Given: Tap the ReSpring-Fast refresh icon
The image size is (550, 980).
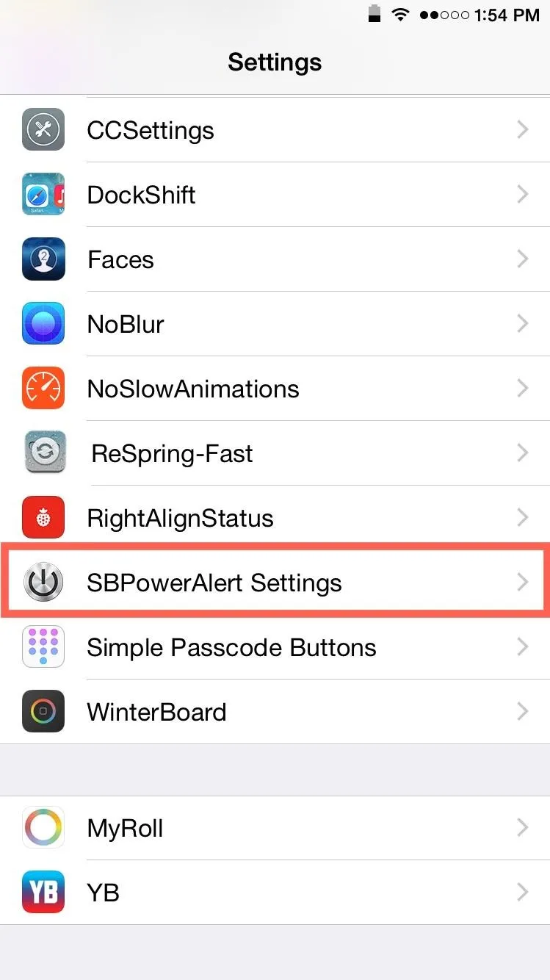Looking at the screenshot, I should pyautogui.click(x=43, y=453).
